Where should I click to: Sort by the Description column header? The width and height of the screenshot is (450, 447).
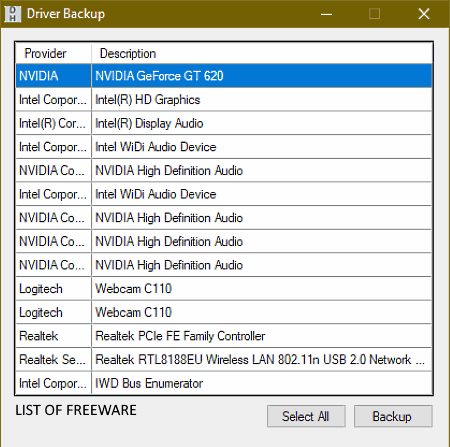pos(262,53)
